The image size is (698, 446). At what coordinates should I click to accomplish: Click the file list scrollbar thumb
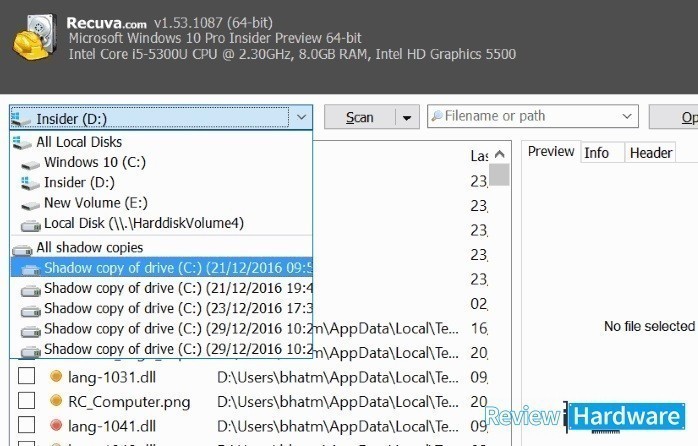click(499, 174)
